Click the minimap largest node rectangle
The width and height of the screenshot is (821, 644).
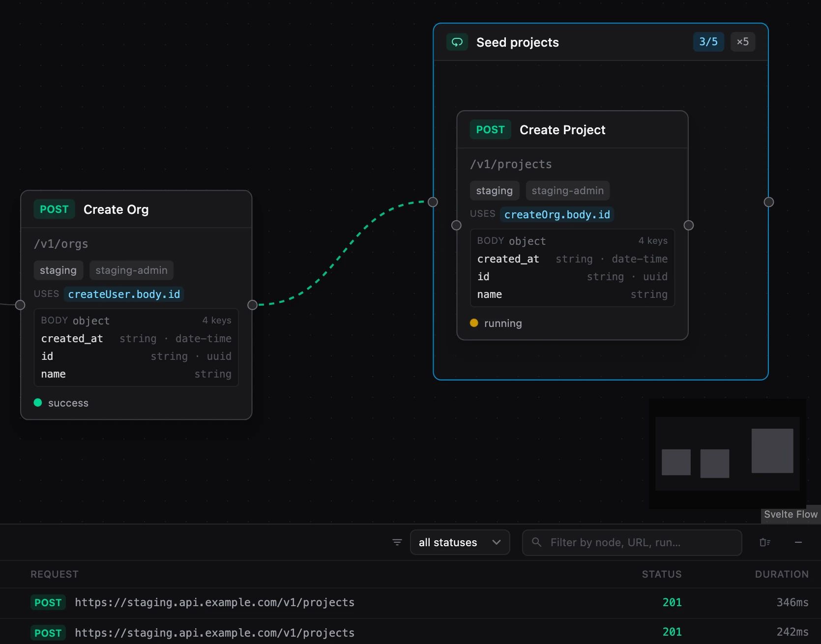772,451
